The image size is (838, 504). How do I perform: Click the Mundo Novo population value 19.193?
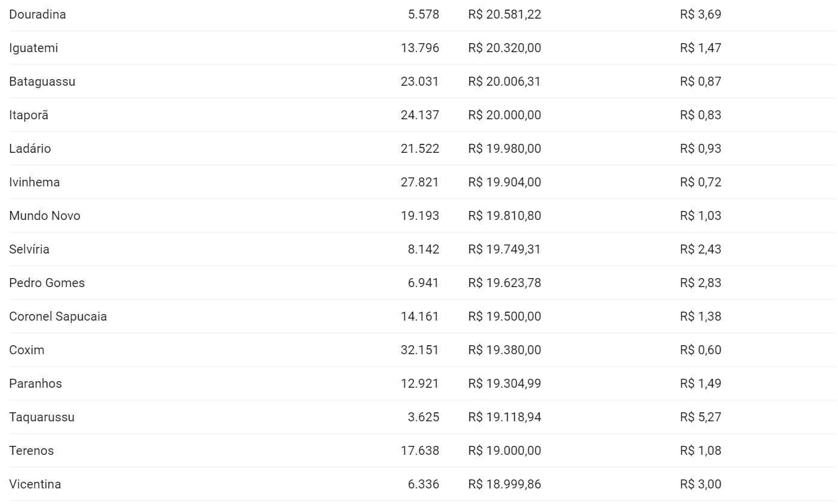(420, 216)
